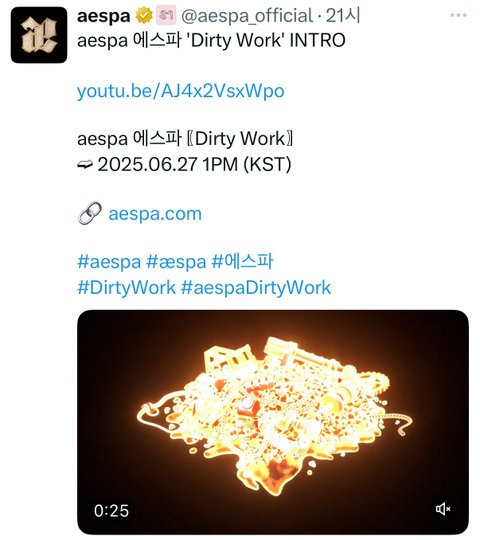Click the aespa display name

pyautogui.click(x=104, y=16)
